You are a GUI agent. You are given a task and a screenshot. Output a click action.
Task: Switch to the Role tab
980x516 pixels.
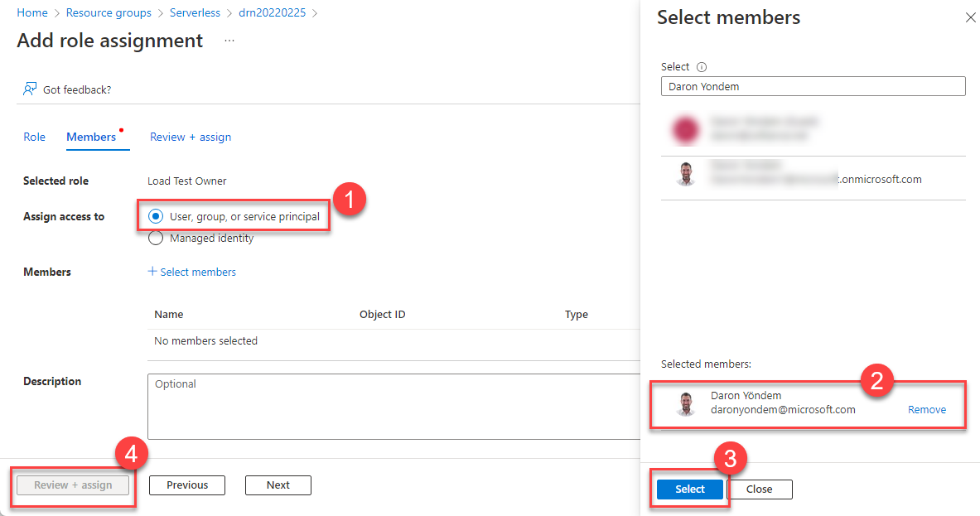(x=34, y=137)
